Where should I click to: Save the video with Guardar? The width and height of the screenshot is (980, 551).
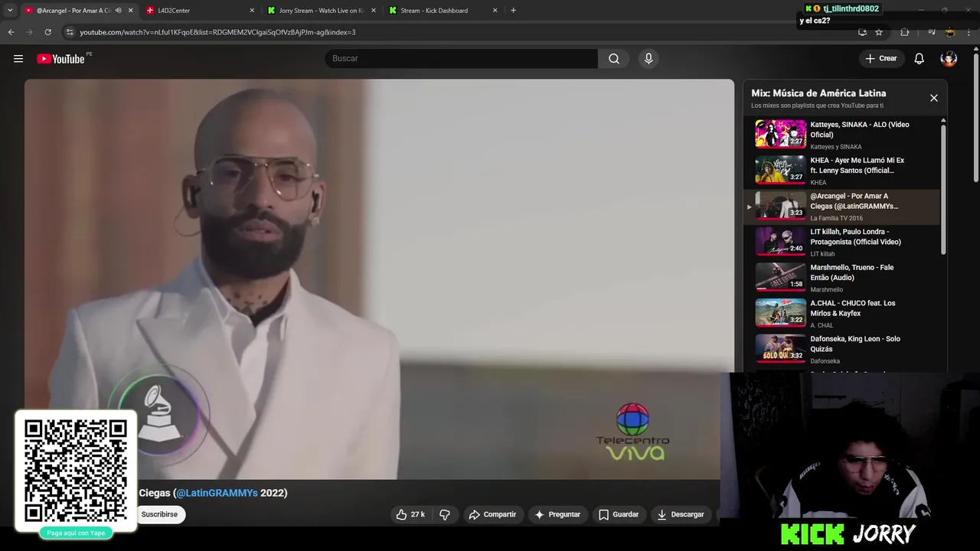pos(619,514)
